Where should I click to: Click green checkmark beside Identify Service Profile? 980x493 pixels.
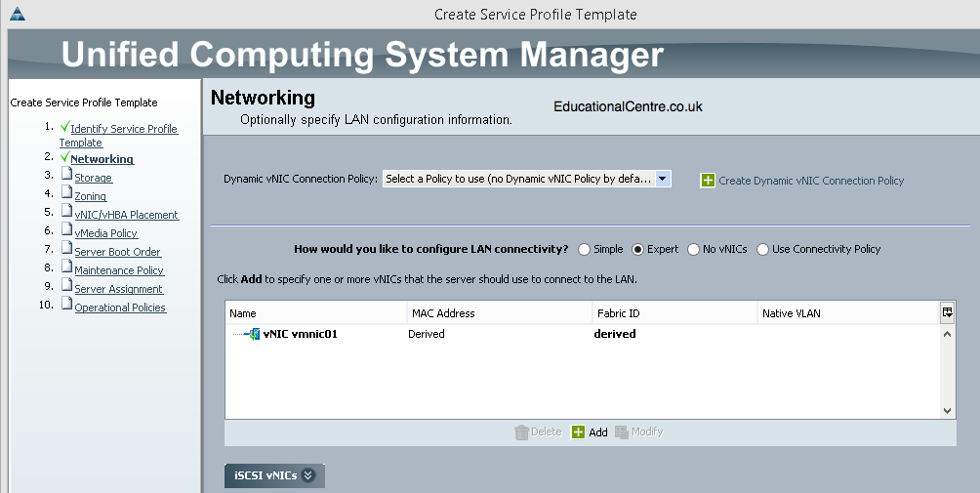(x=65, y=126)
